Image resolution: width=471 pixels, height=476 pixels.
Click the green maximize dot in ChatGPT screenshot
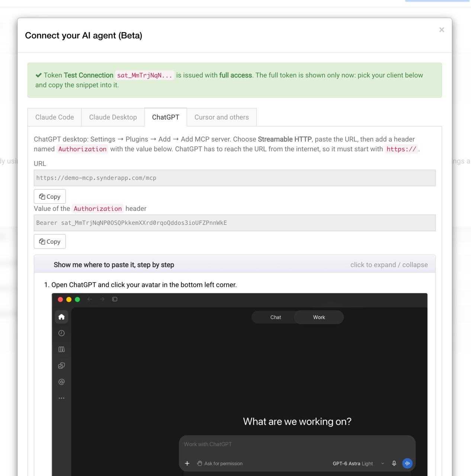pos(77,299)
